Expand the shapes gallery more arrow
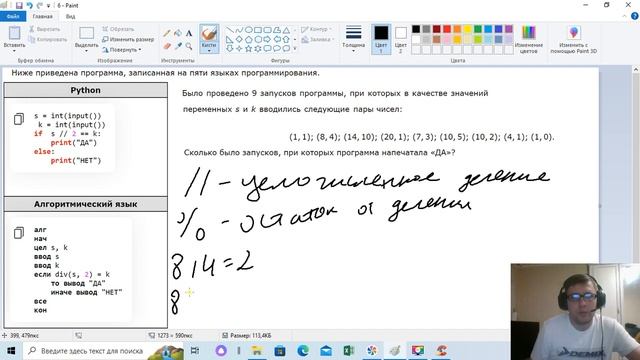The width and height of the screenshot is (640, 360). (x=295, y=49)
